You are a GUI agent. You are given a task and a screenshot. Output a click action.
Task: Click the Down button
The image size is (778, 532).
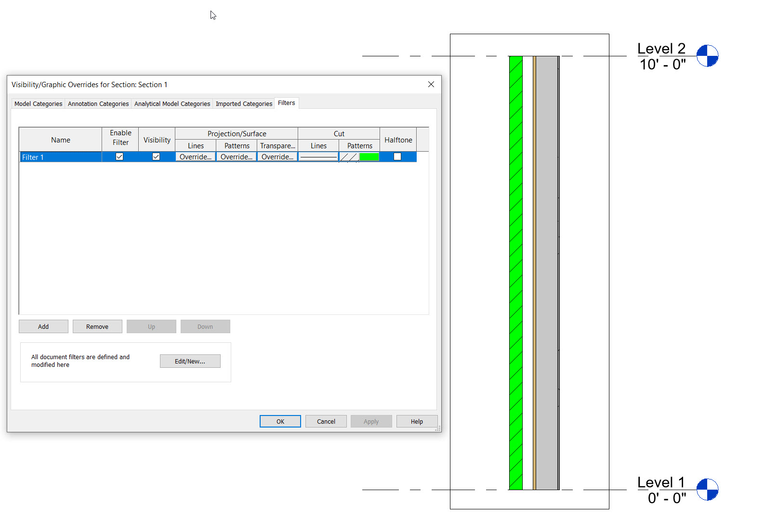[205, 326]
